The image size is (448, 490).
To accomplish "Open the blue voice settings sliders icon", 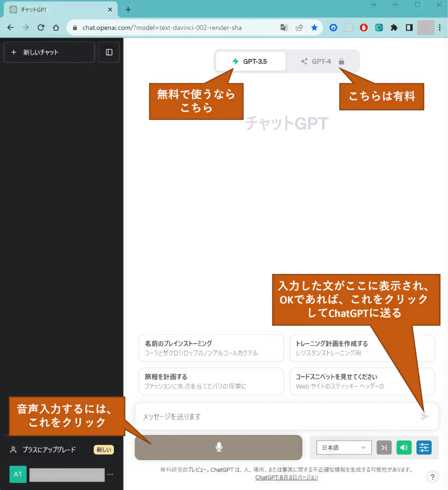I will 424,447.
